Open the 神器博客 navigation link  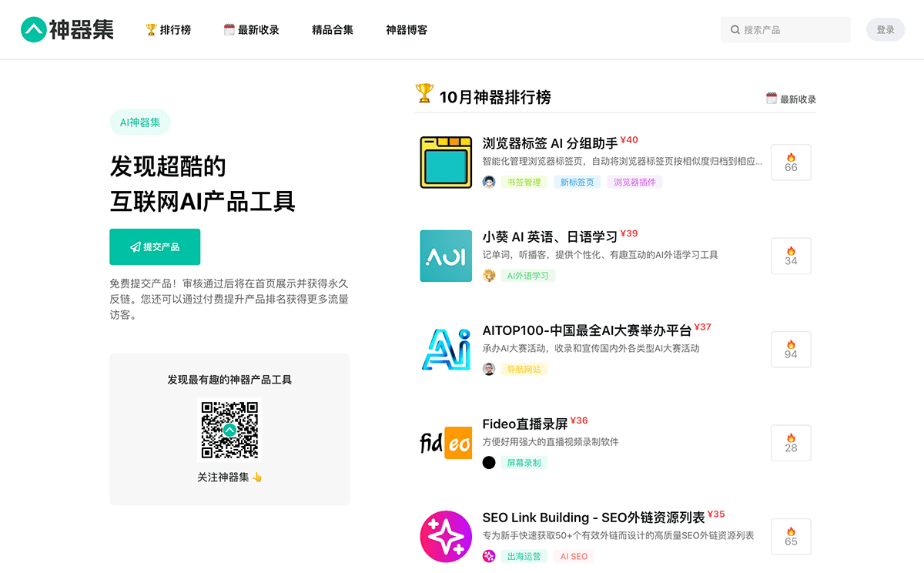click(407, 30)
